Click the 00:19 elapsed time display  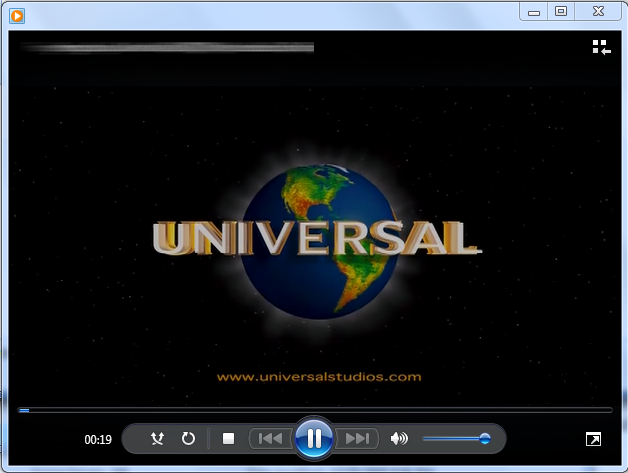98,440
